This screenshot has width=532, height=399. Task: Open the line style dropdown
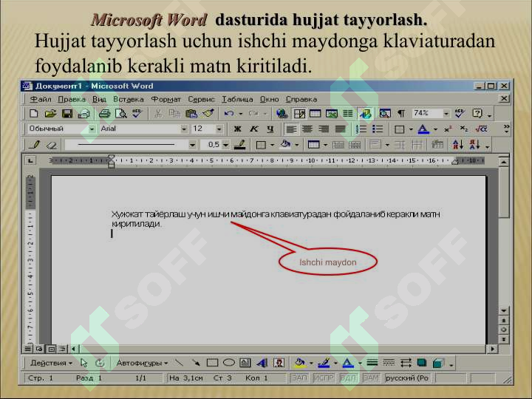click(x=192, y=145)
